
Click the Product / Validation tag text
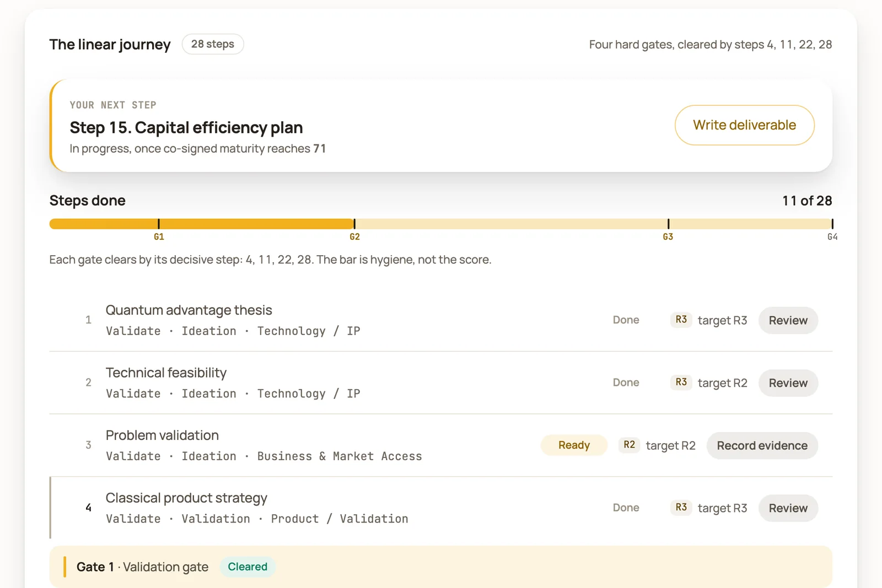(x=340, y=519)
